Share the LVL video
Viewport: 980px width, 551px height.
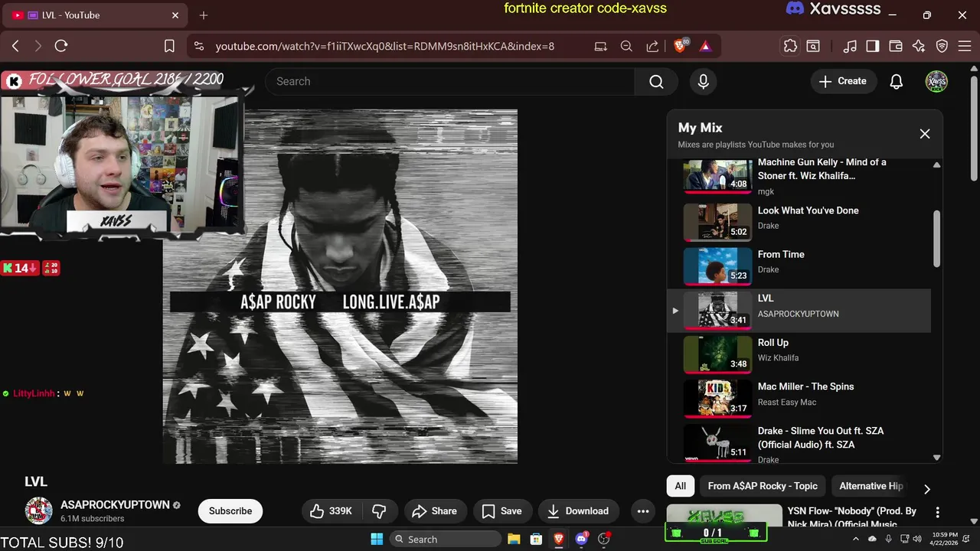click(434, 511)
